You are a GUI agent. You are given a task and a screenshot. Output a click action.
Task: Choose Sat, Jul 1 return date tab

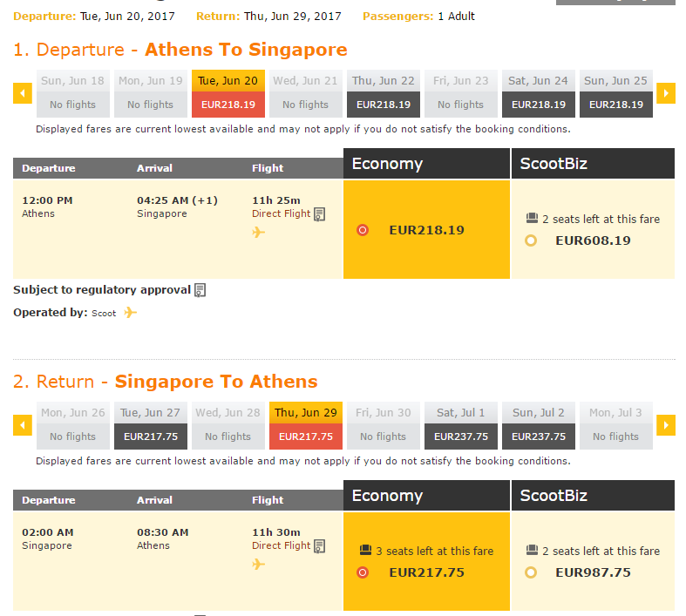coord(461,425)
